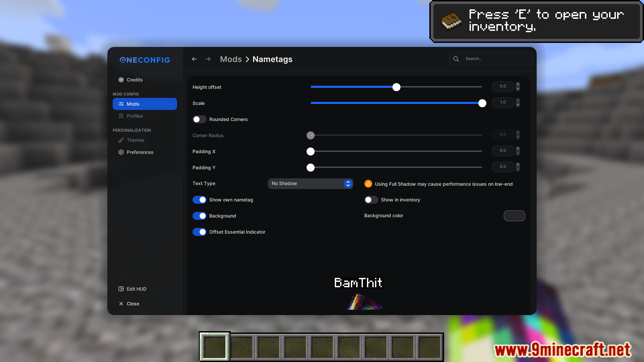Increase Scale with up stepper
This screenshot has width=644, height=362.
click(518, 100)
